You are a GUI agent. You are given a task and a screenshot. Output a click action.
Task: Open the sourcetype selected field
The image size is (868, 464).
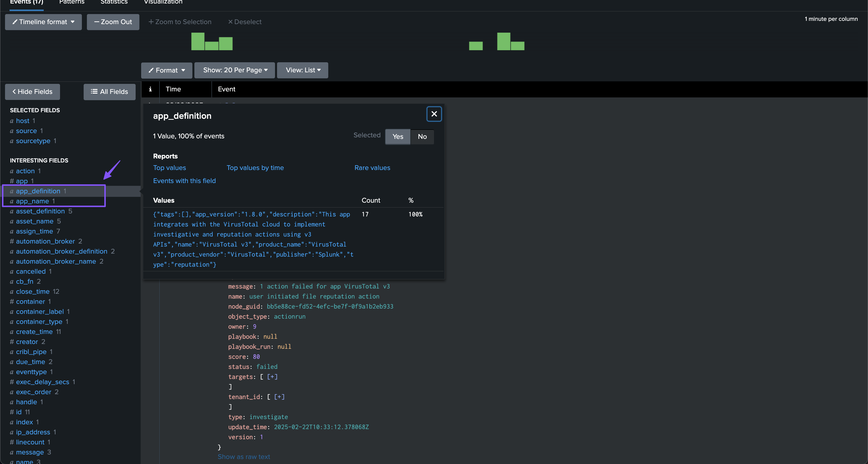point(33,141)
